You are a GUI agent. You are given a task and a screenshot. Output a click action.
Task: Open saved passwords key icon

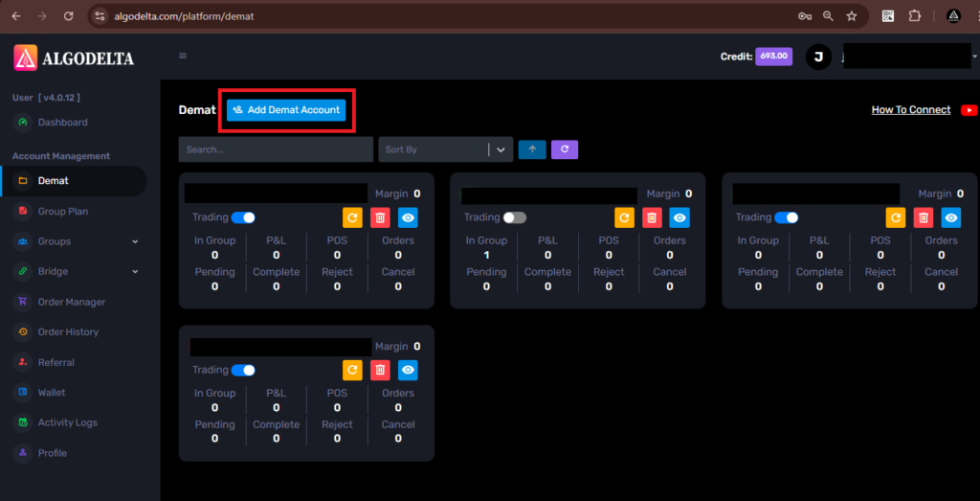click(x=805, y=16)
